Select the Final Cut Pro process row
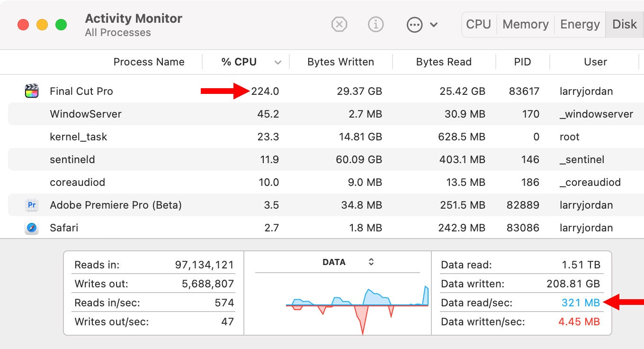 pyautogui.click(x=326, y=91)
